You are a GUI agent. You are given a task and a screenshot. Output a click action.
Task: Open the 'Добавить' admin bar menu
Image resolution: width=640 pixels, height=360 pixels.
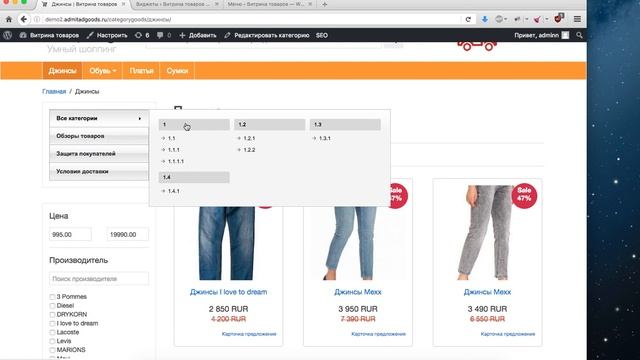click(x=198, y=35)
